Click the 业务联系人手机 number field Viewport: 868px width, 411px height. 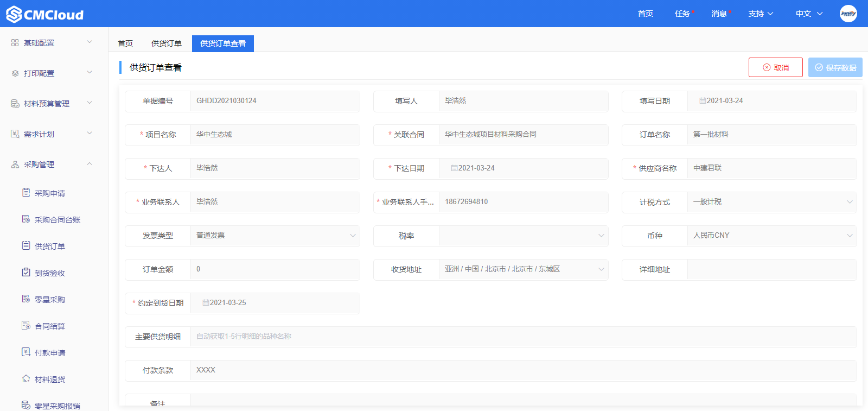(524, 202)
